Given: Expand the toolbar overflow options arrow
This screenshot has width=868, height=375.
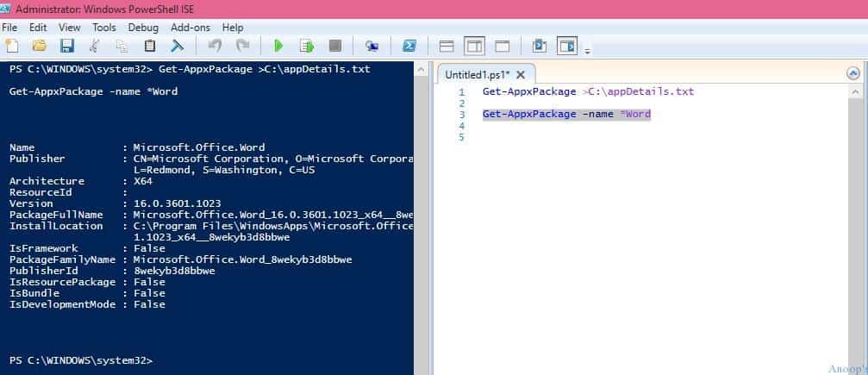Looking at the screenshot, I should click(x=587, y=52).
